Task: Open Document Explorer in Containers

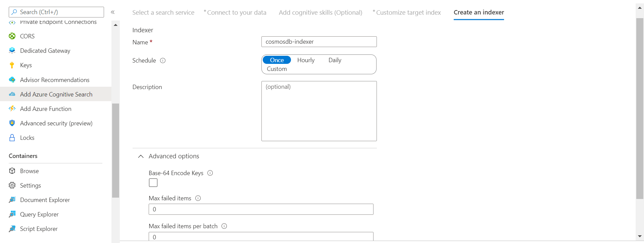Action: pos(45,200)
